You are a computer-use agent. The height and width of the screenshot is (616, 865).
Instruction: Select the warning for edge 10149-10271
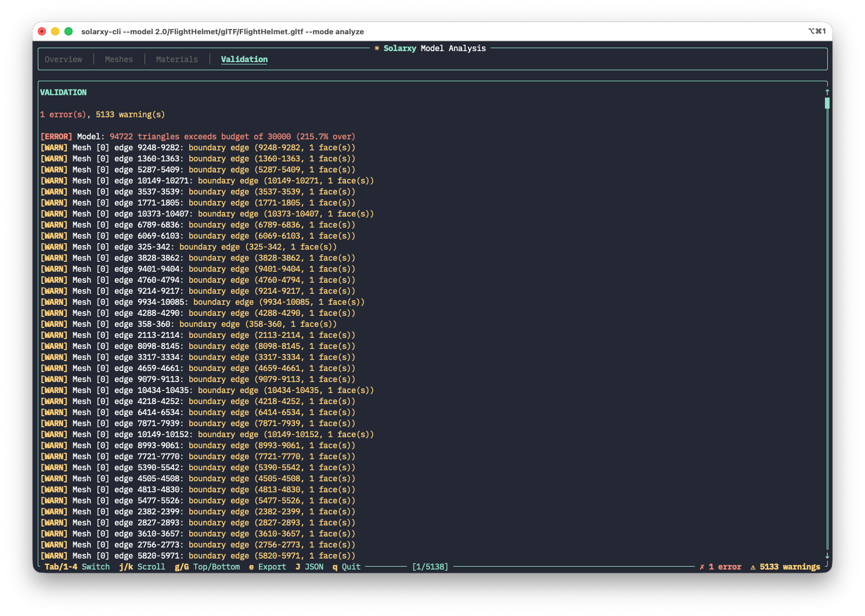click(x=207, y=181)
